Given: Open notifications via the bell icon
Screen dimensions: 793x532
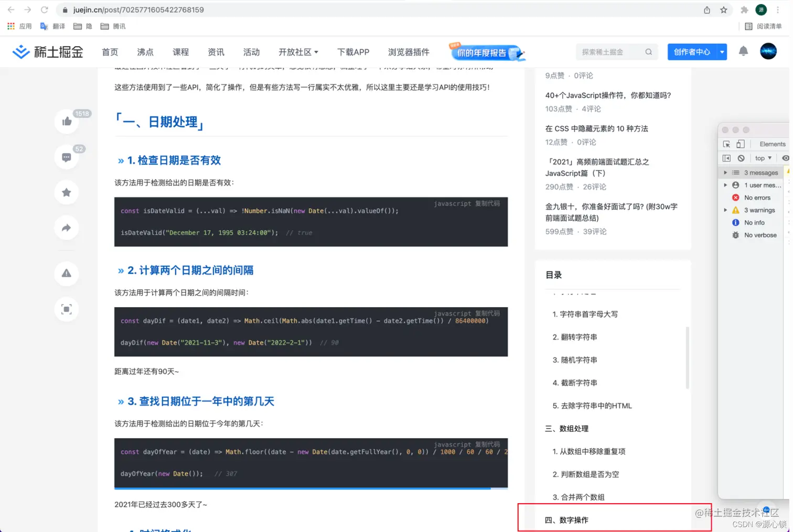Looking at the screenshot, I should [x=743, y=51].
